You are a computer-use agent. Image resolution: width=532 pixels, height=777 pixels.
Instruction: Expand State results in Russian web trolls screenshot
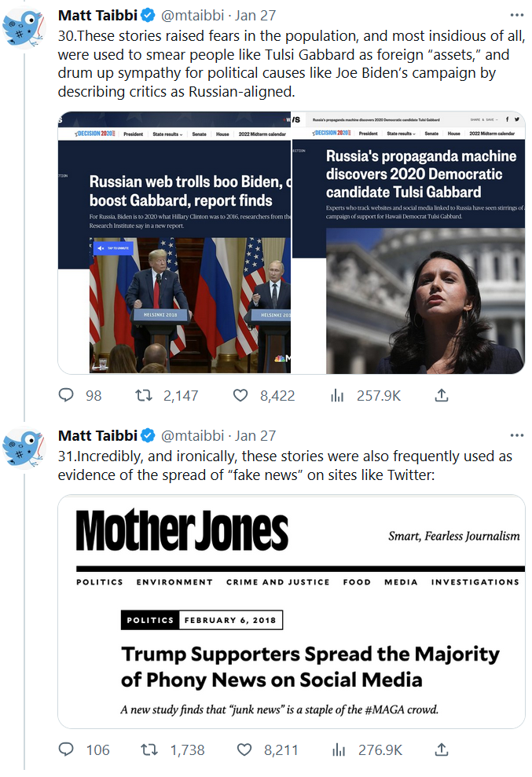[x=167, y=134]
